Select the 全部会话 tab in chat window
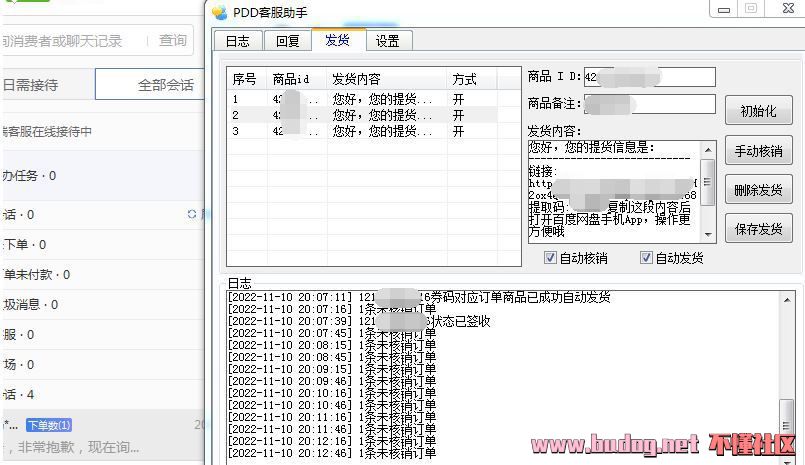This screenshot has height=465, width=805. (150, 85)
